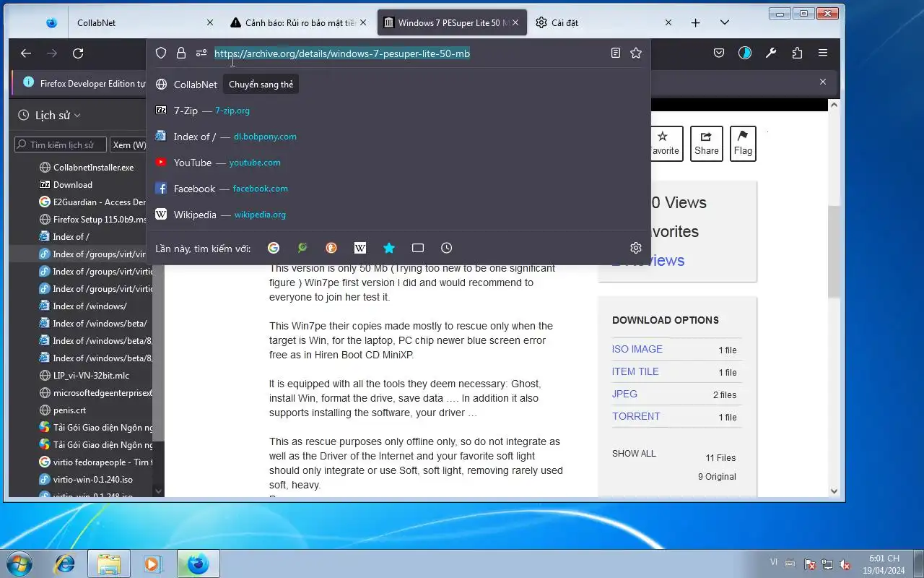
Task: Open the Xem (W) view dropdown
Action: click(x=131, y=144)
